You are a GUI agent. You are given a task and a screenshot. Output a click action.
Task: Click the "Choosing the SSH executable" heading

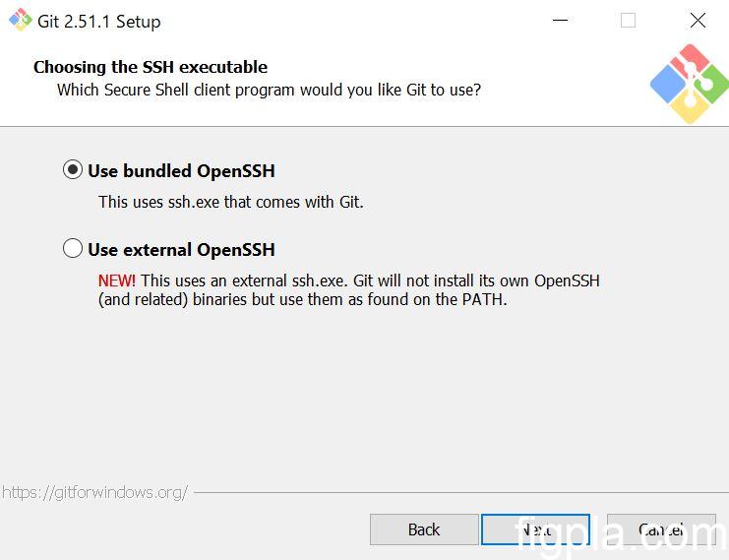[x=151, y=67]
